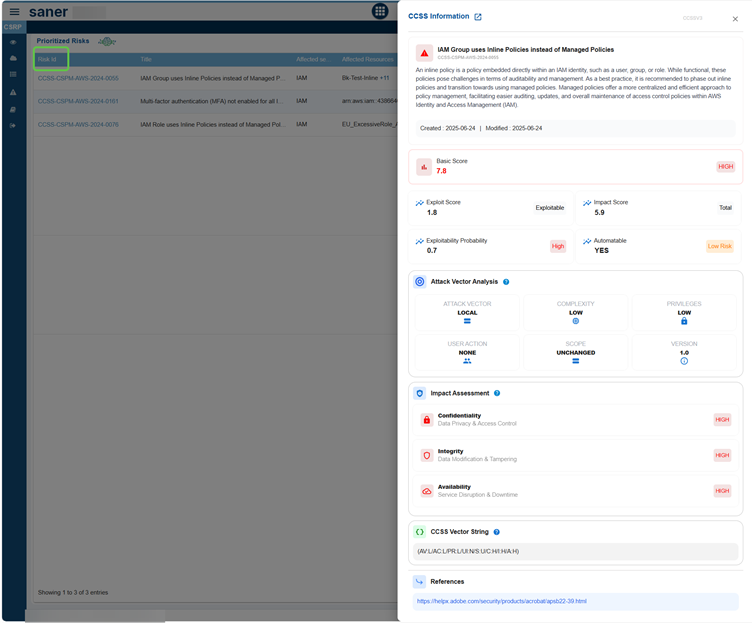The image size is (752, 623).
Task: Click the Attack Vector Analysis help icon
Action: tap(506, 282)
